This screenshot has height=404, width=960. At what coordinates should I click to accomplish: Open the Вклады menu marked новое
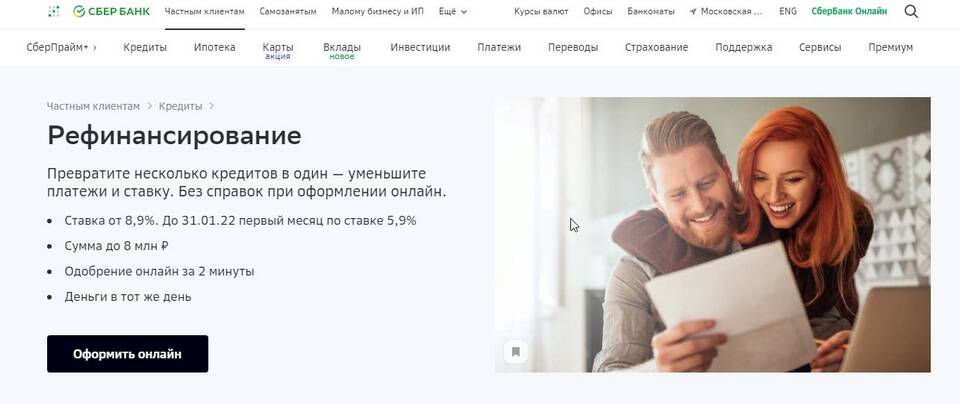pos(342,50)
